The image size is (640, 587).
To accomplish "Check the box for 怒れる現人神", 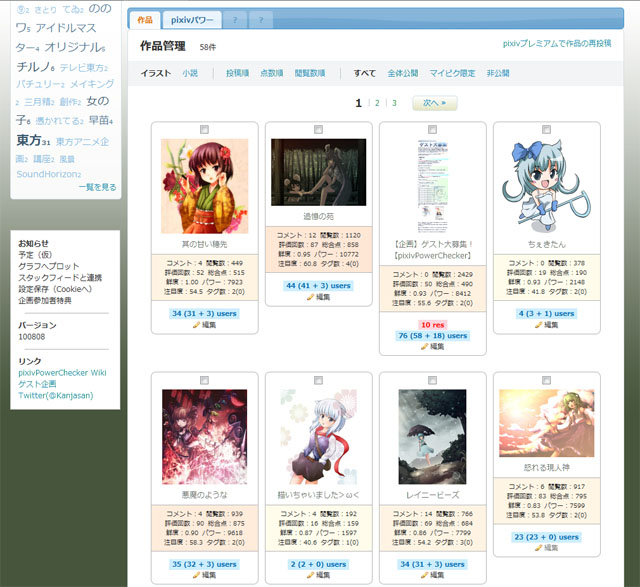I will coord(547,380).
